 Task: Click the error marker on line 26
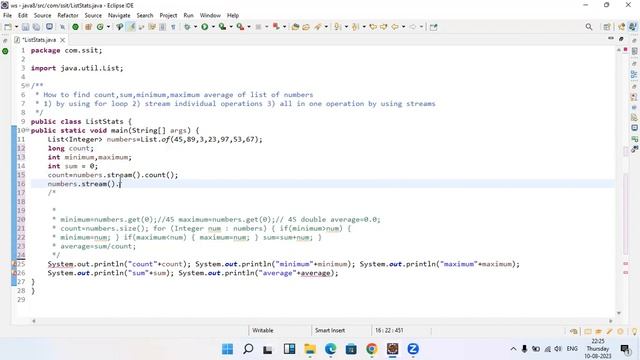pos(15,273)
